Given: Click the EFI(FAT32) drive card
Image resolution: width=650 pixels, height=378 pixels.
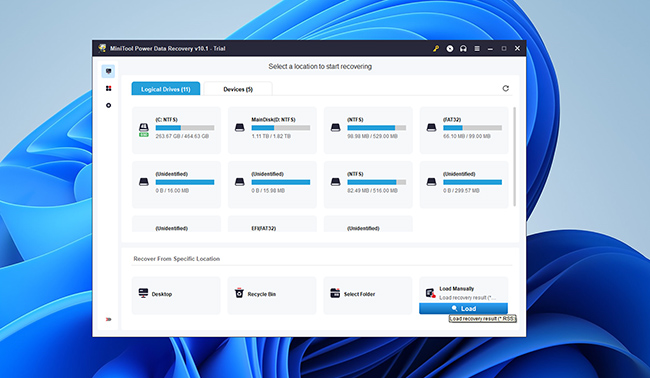Looking at the screenshot, I should coord(272,224).
